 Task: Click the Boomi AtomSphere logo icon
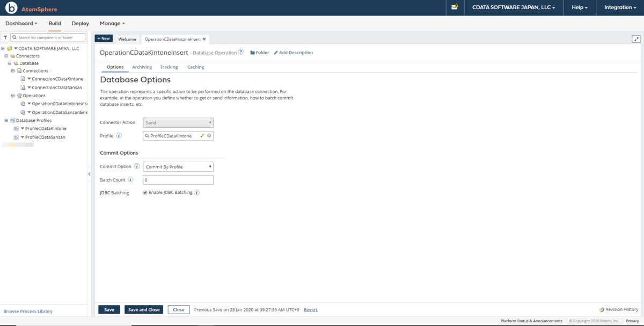(11, 8)
